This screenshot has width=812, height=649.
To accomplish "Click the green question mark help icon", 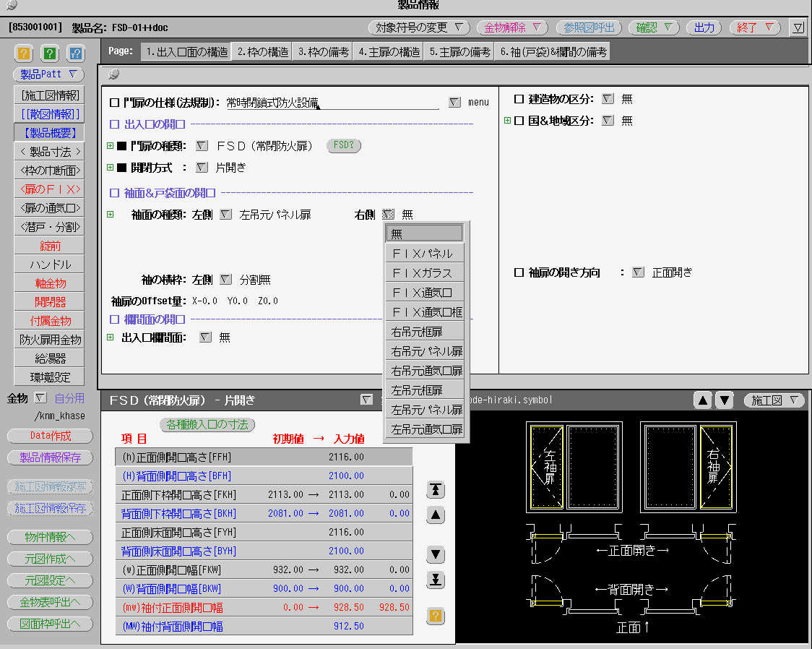I will pyautogui.click(x=50, y=53).
